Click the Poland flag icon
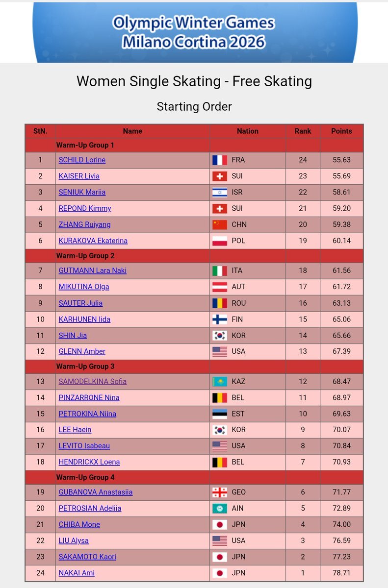The image size is (388, 588). point(219,241)
